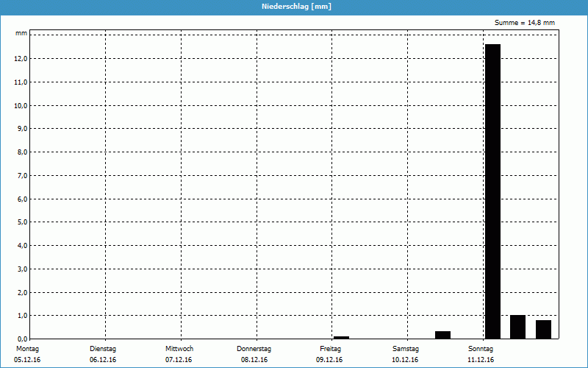Click the 6,0 y-axis tick label

22,199
